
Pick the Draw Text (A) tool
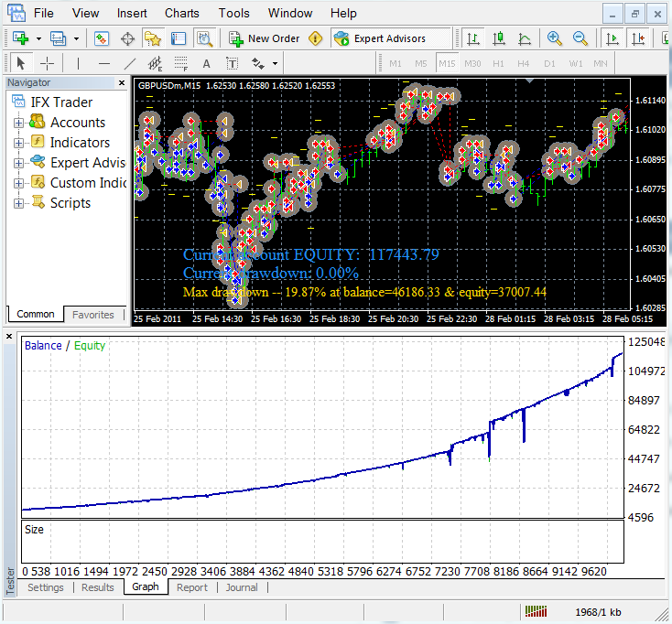(x=206, y=63)
